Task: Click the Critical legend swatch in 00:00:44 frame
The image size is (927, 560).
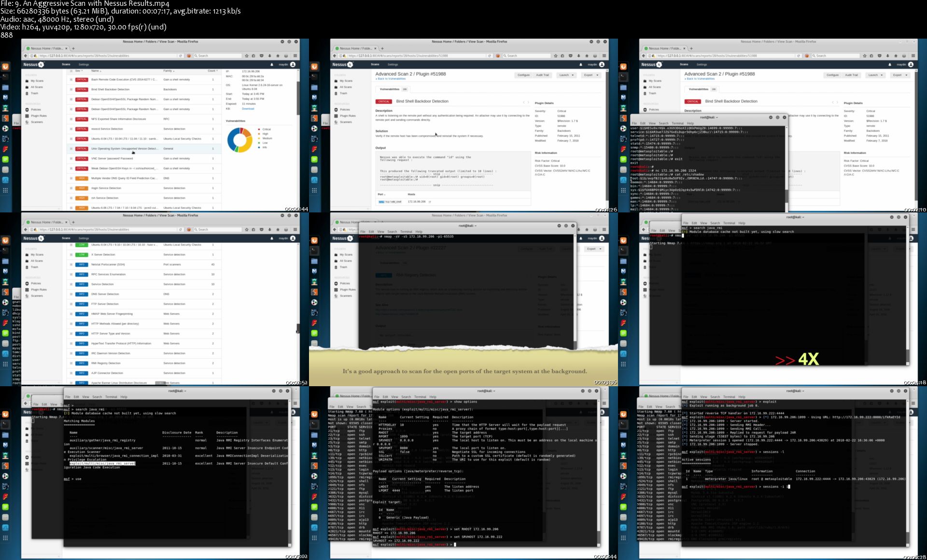Action: [260, 129]
